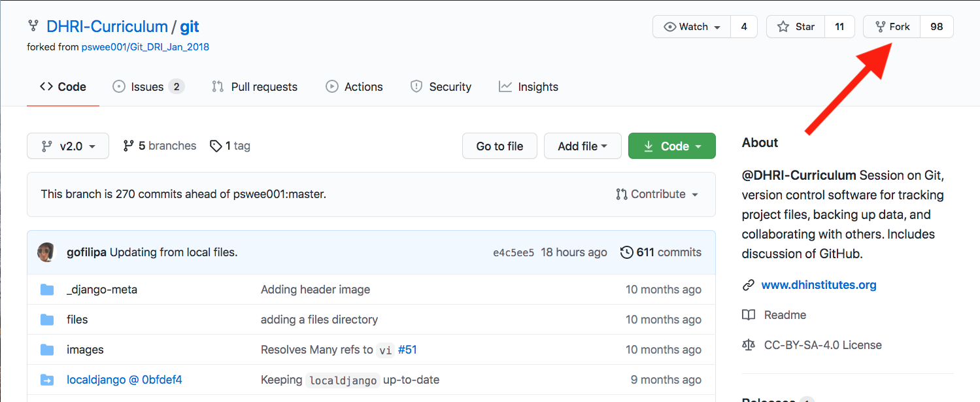Visit www.dhinstitutes.org website link

click(x=819, y=285)
